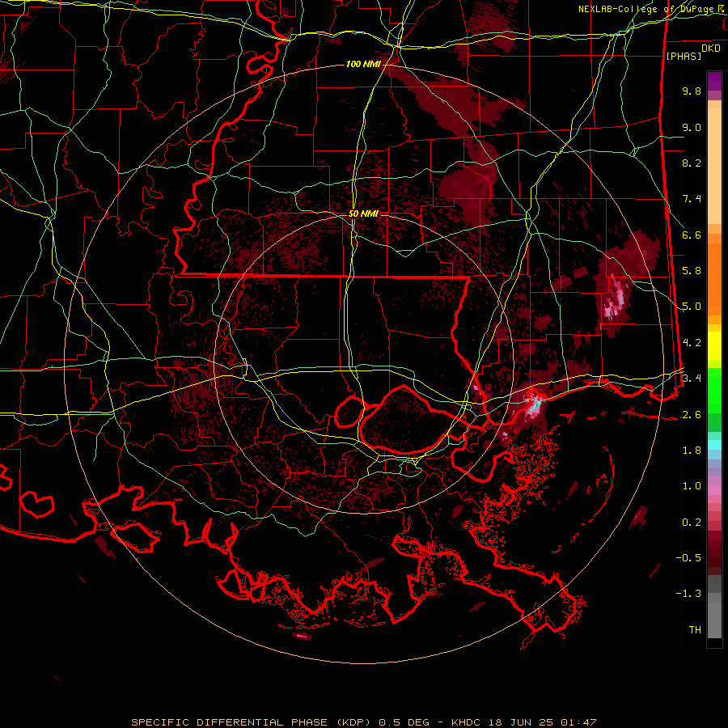The height and width of the screenshot is (728, 728).
Task: Select the 6.6 scale value
Action: point(692,235)
